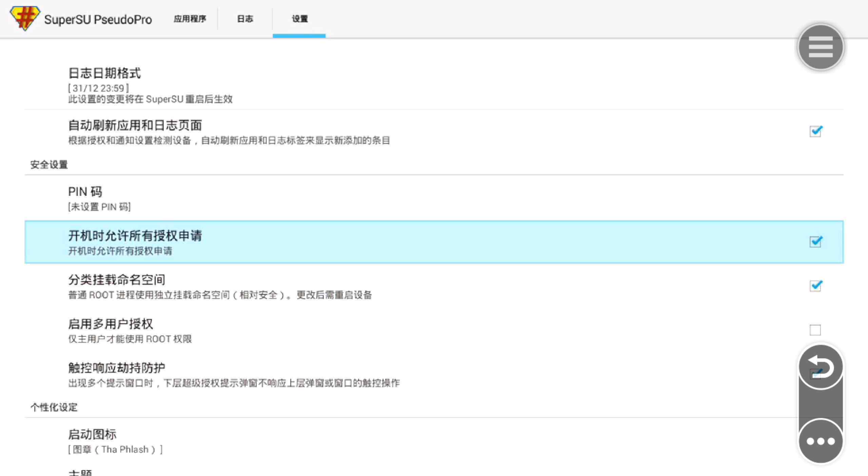Click the 出现多个提示窗口时 description text
Image resolution: width=868 pixels, height=476 pixels.
point(234,383)
